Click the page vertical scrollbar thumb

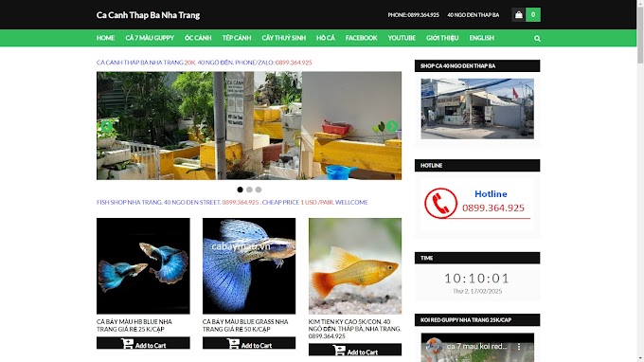(640, 35)
